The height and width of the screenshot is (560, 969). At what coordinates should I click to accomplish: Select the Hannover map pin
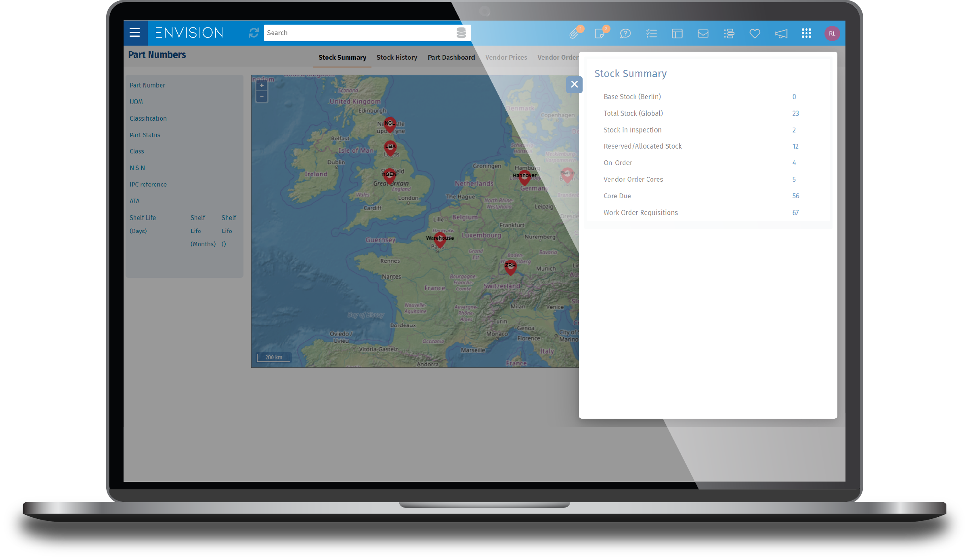(x=524, y=176)
